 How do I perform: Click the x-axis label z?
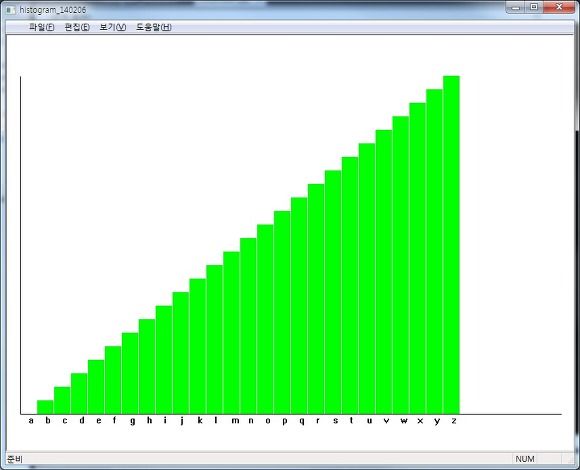454,420
